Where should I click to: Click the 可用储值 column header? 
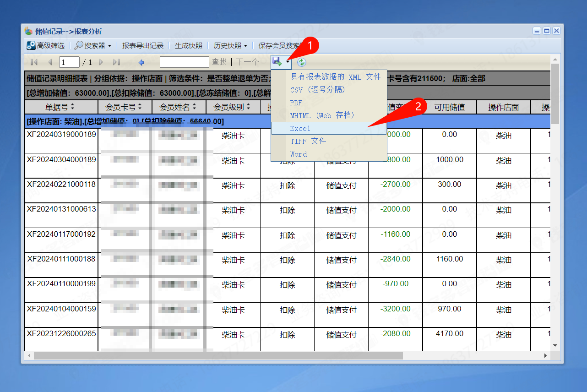point(450,107)
